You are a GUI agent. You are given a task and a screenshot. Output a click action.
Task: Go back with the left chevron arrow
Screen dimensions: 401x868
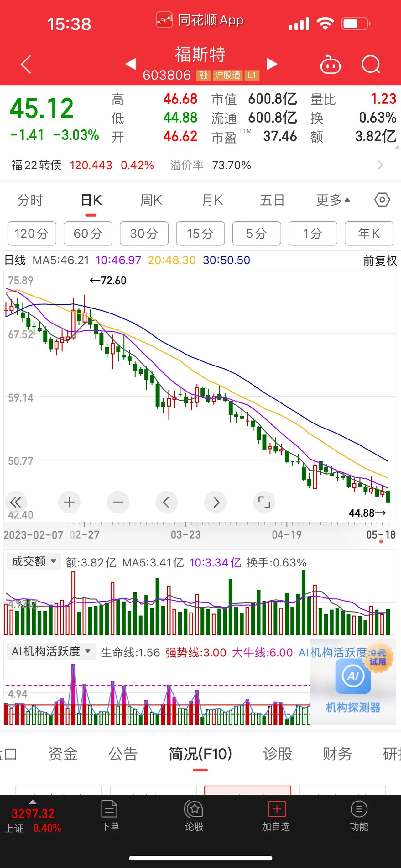[x=26, y=64]
